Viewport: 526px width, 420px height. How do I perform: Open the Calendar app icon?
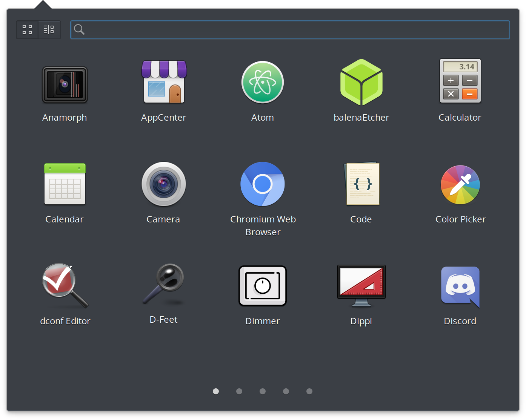point(65,184)
